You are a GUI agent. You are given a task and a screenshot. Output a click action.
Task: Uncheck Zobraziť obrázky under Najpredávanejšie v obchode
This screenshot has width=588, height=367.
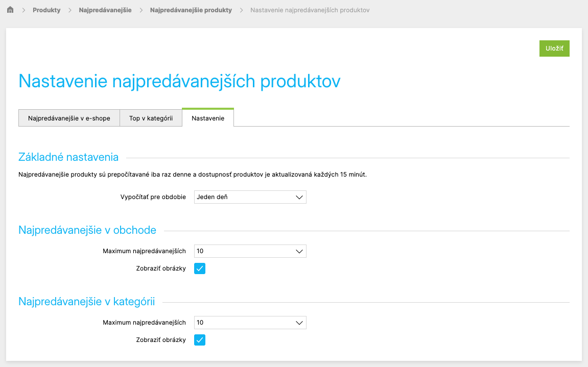tap(200, 268)
